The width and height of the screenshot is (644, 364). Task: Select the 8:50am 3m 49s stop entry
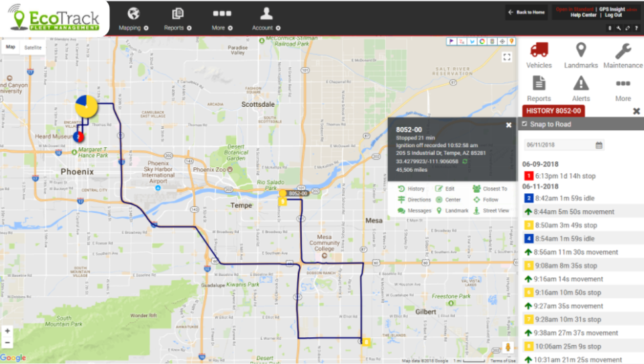click(581, 226)
